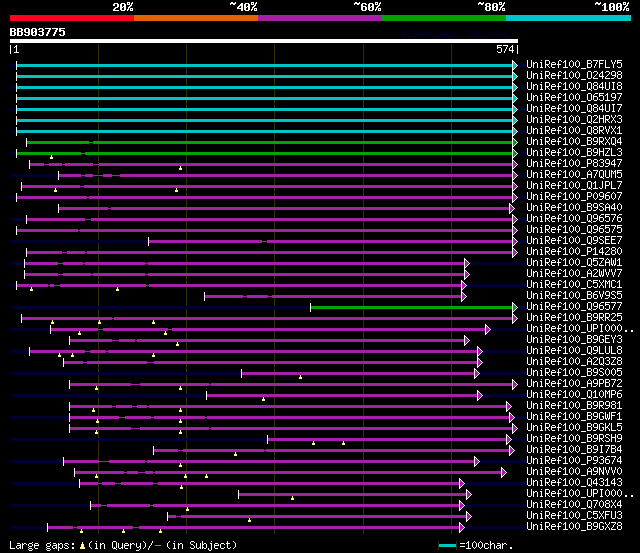Open the UniRef100_Q9SEE7 label
This screenshot has height=553, width=640.
[x=574, y=240]
